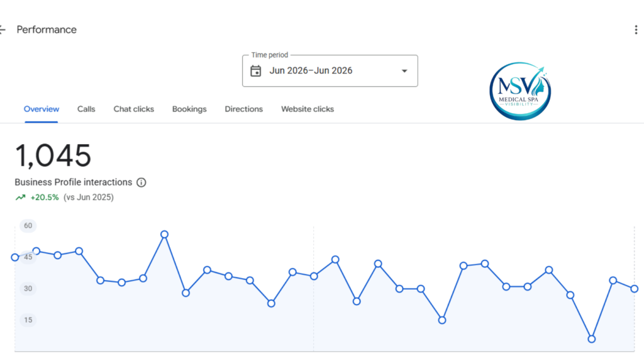
Task: Switch to the Overview tab
Action: (x=42, y=109)
